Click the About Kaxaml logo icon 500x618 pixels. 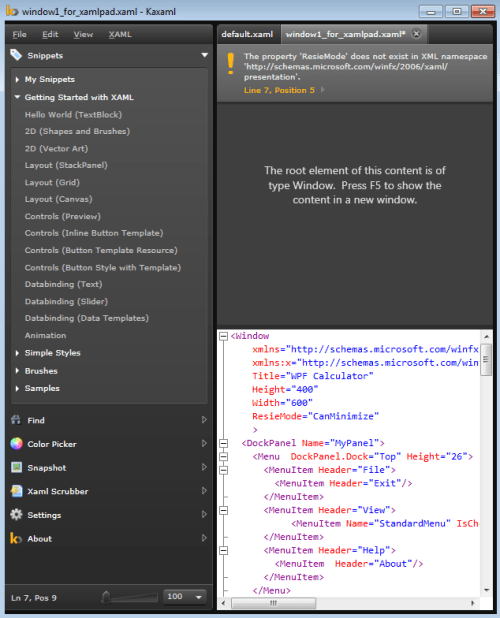(x=15, y=538)
